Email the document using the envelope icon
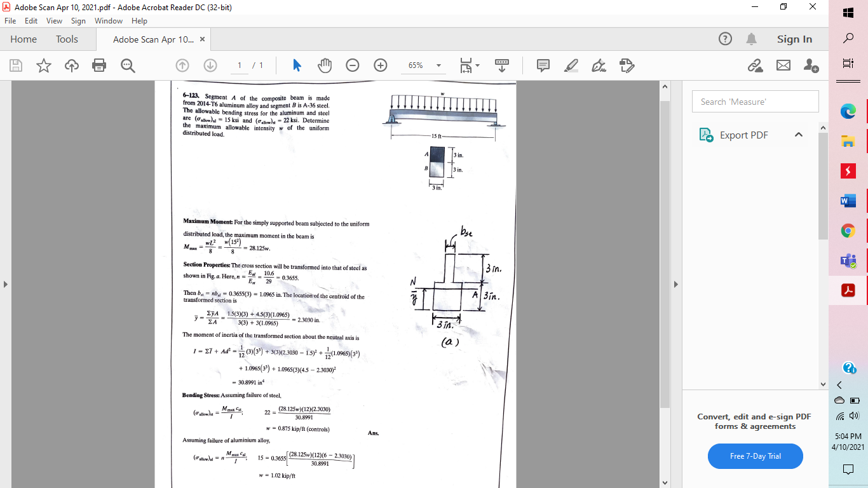The height and width of the screenshot is (488, 868). pos(783,65)
